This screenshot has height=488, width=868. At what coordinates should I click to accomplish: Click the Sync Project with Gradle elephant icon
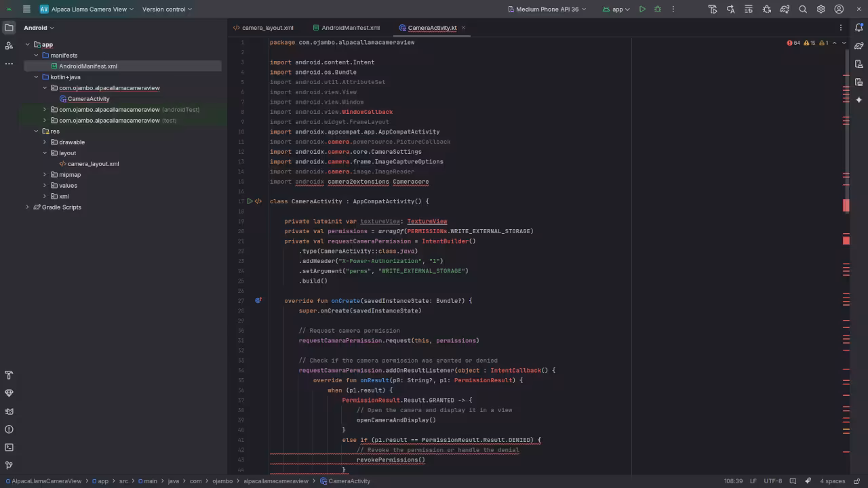click(x=785, y=9)
